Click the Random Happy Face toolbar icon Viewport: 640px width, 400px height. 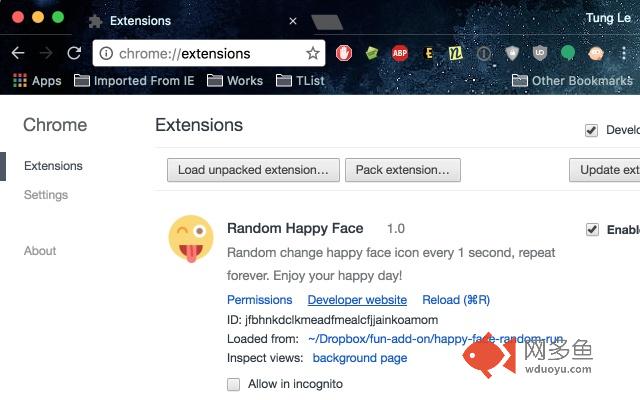596,53
